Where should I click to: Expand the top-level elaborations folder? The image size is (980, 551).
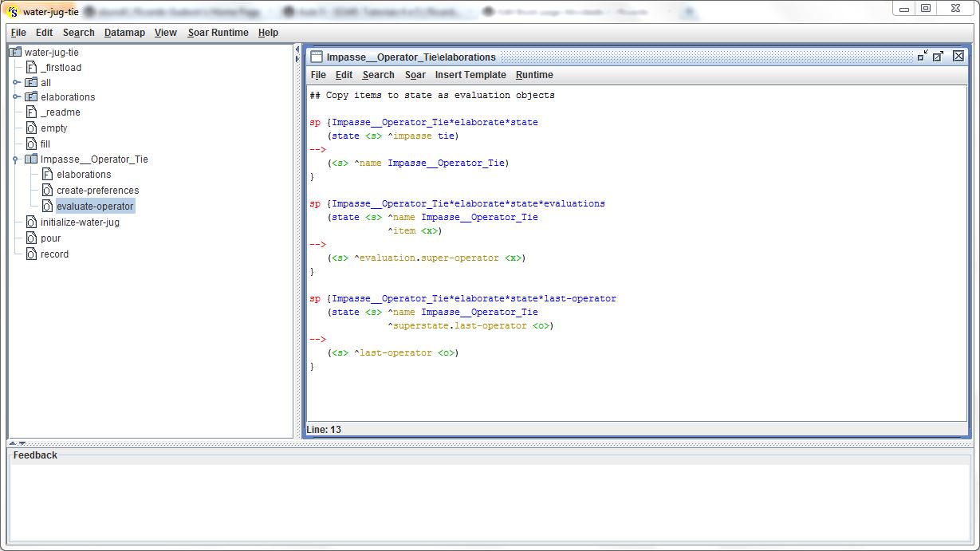click(x=16, y=97)
